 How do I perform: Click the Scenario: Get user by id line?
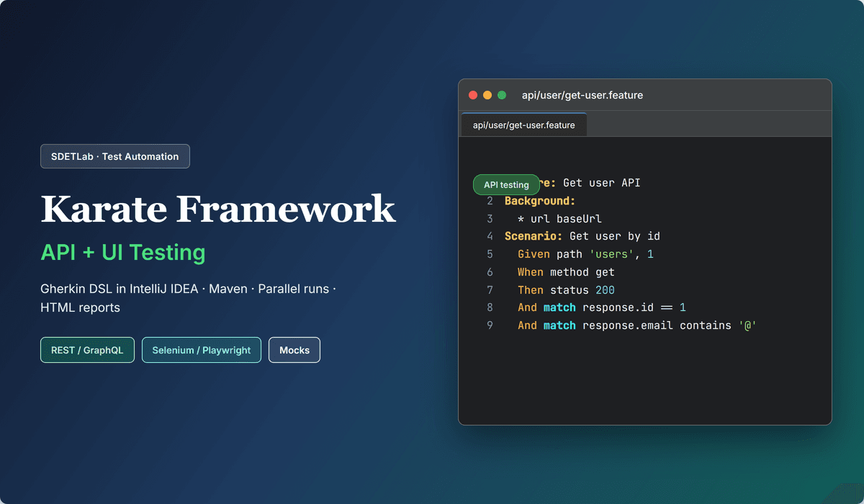pyautogui.click(x=582, y=236)
